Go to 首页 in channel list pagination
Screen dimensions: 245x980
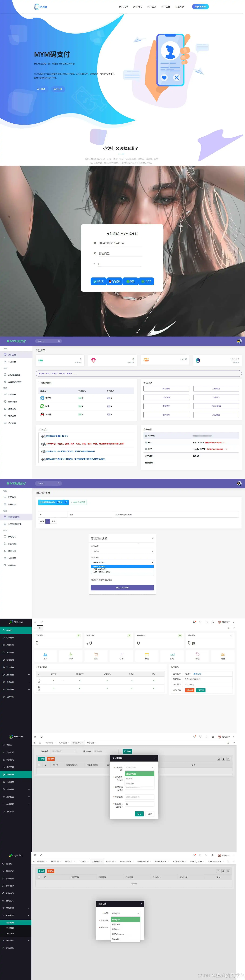42,521
